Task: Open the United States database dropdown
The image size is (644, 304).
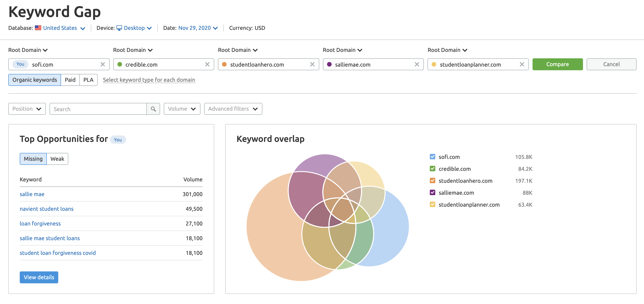Action: (x=64, y=28)
